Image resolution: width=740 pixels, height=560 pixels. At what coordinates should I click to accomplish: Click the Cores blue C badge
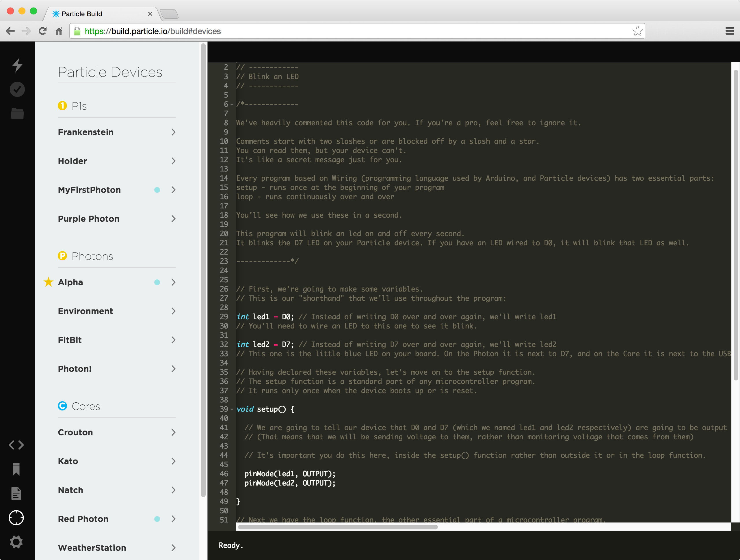[x=62, y=406]
